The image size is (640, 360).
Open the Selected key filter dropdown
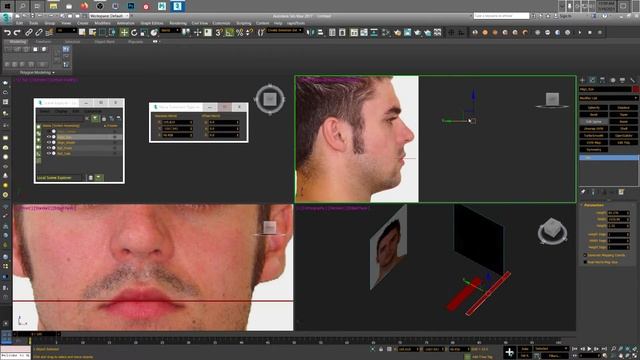tap(551, 349)
